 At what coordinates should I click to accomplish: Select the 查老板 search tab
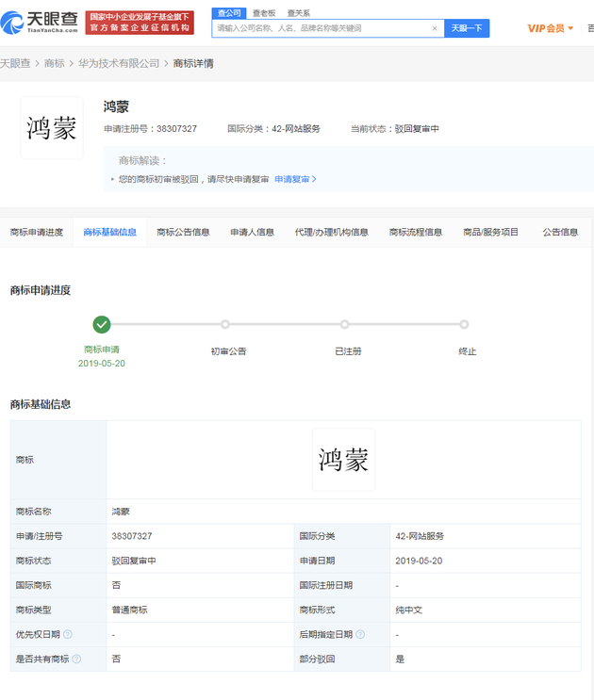tap(264, 13)
